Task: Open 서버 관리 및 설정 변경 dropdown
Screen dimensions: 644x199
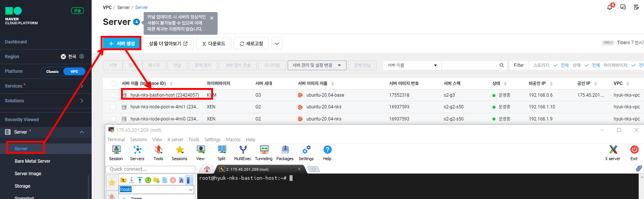Action: [x=317, y=65]
